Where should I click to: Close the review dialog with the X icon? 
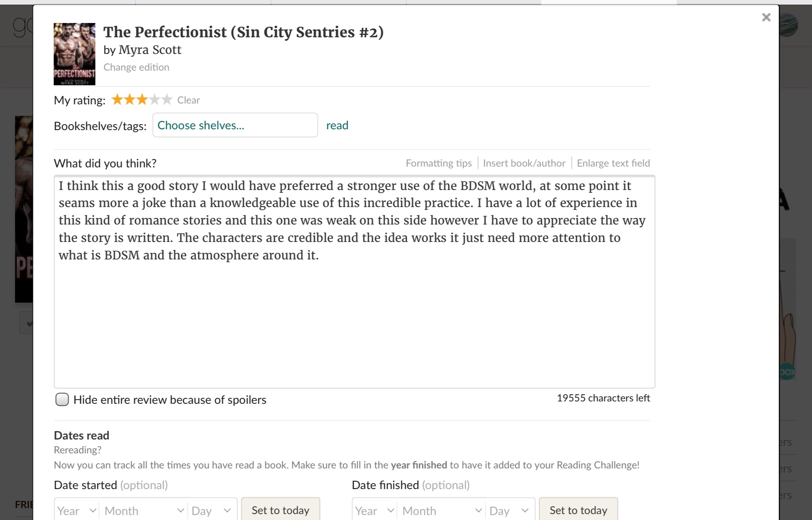[766, 17]
